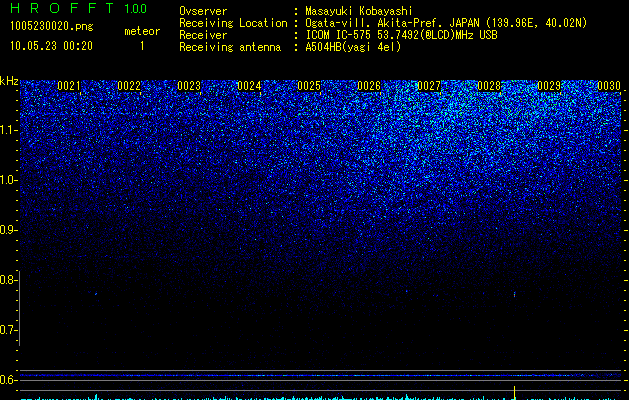Click the yellow meteor echo spike at bottom
Image resolution: width=629 pixels, height=400 pixels.
point(514,392)
